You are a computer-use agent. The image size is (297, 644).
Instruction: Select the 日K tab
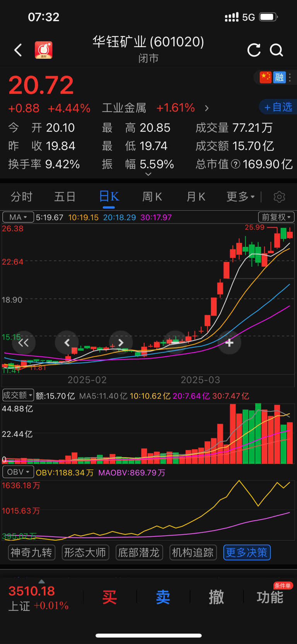click(x=109, y=197)
